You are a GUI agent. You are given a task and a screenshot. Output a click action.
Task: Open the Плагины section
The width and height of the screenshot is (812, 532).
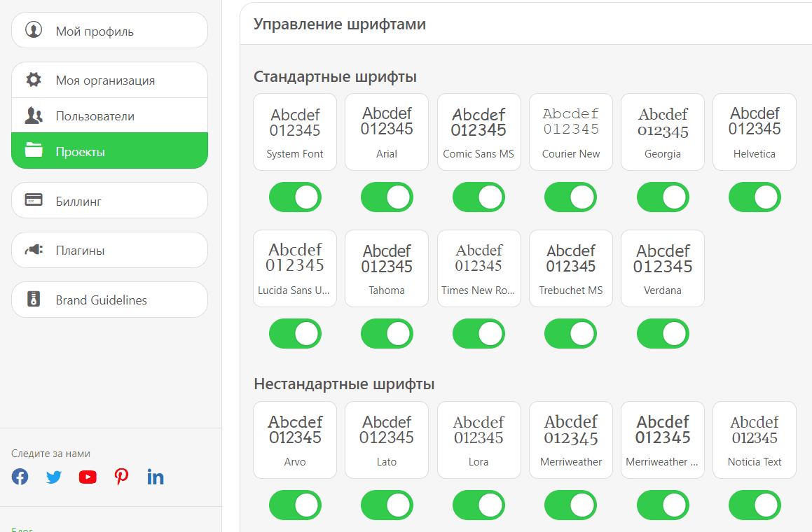(109, 250)
